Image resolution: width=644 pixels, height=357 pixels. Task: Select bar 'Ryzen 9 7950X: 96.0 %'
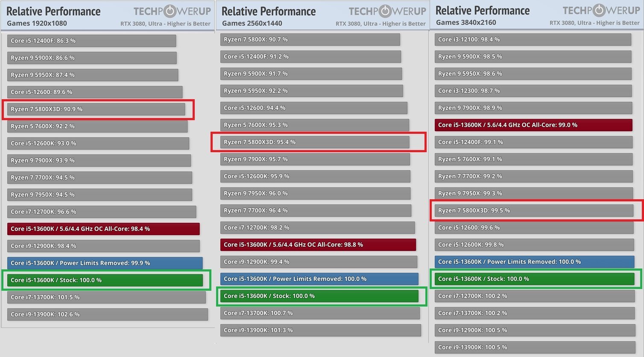[315, 193]
